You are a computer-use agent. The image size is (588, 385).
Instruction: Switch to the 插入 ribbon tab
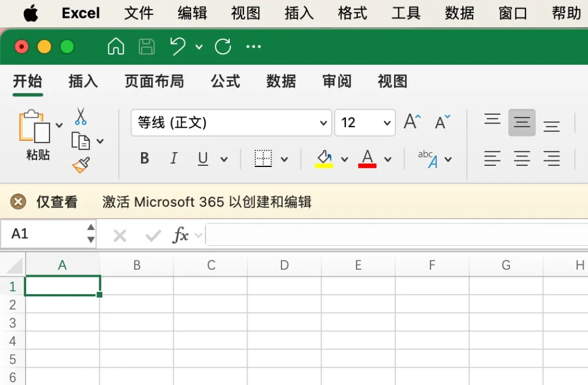point(83,81)
